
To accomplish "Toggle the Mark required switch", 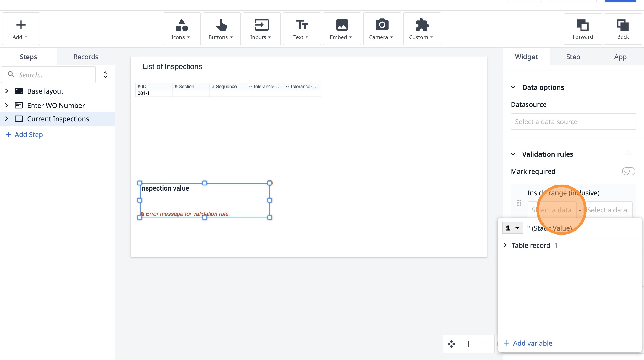I will tap(628, 171).
